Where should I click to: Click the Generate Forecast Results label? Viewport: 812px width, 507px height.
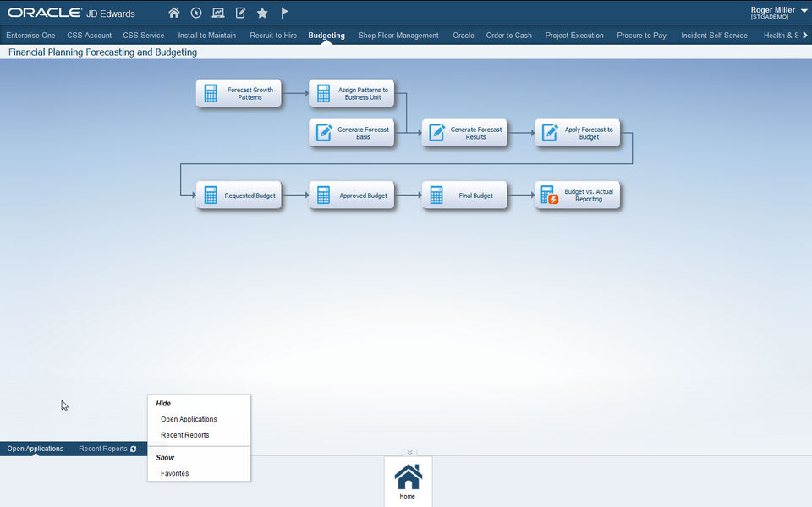pyautogui.click(x=476, y=133)
